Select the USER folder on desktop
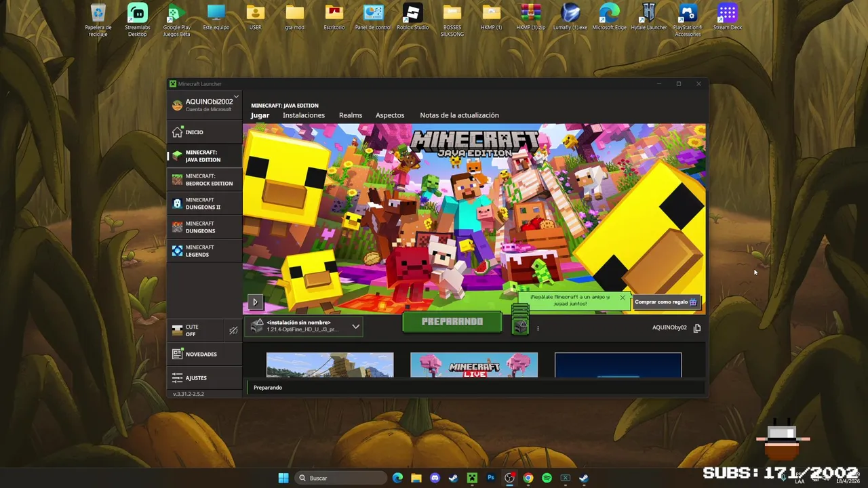Viewport: 868px width, 488px height. pyautogui.click(x=256, y=18)
